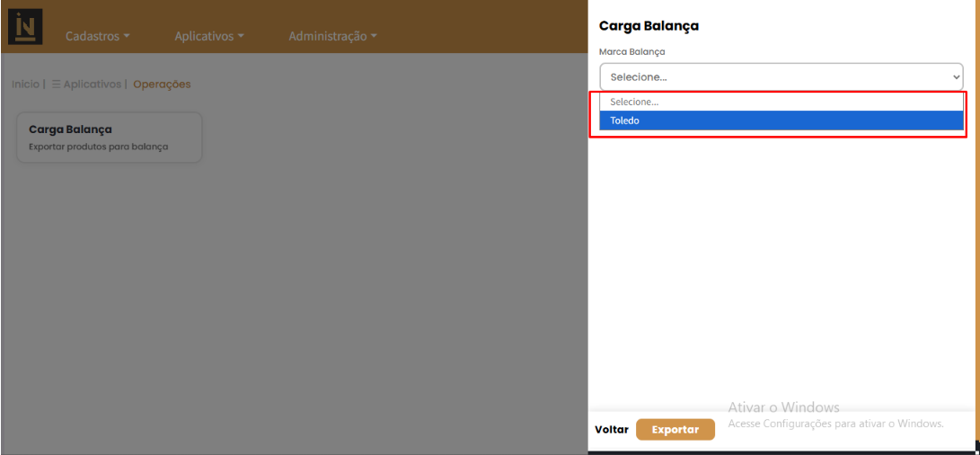This screenshot has width=980, height=455.
Task: Click the Exportar produtos para balança description
Action: tap(98, 147)
